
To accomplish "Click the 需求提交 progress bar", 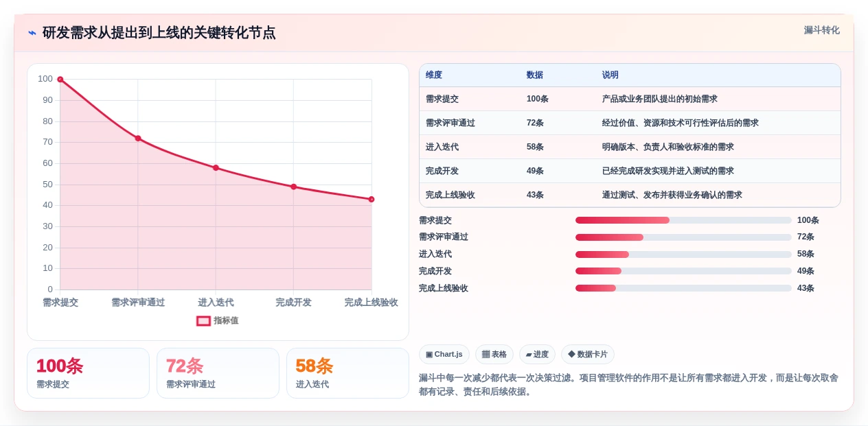I will click(x=683, y=220).
